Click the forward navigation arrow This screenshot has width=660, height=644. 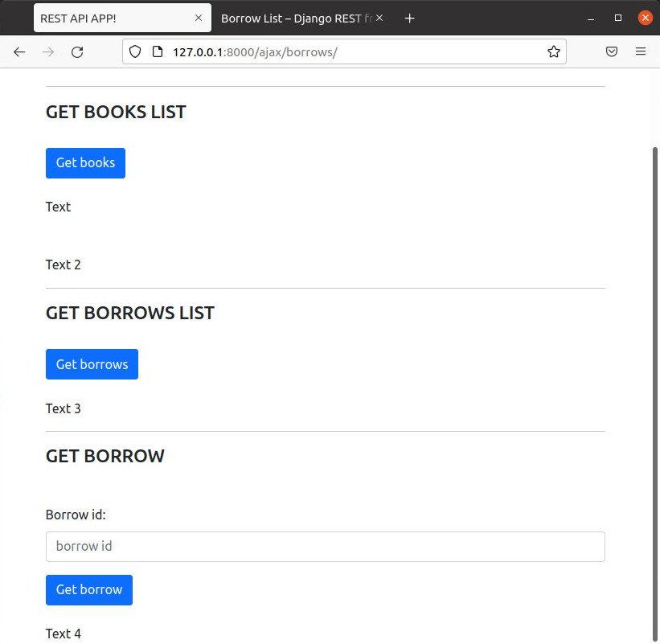tap(48, 51)
